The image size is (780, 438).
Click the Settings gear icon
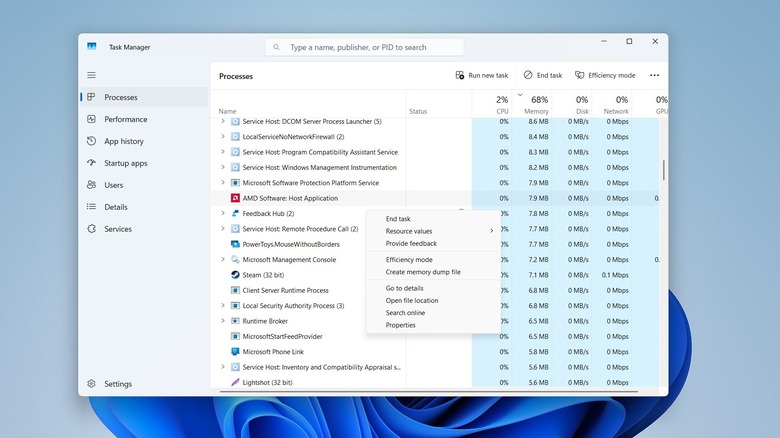[91, 384]
